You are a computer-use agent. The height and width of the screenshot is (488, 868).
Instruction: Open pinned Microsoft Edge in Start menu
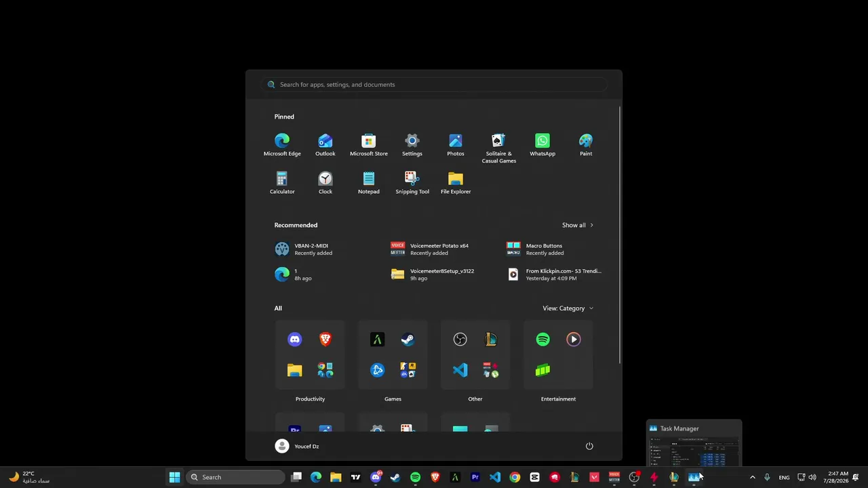click(282, 145)
